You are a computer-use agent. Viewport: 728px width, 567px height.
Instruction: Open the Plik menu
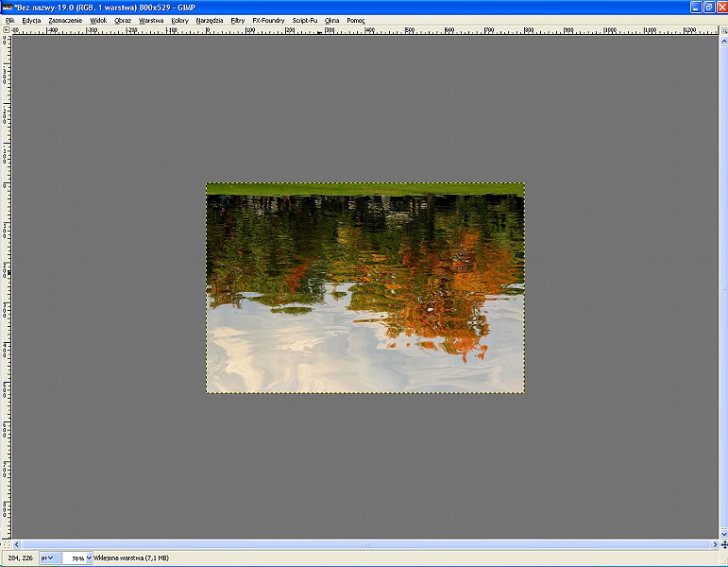pyautogui.click(x=9, y=20)
